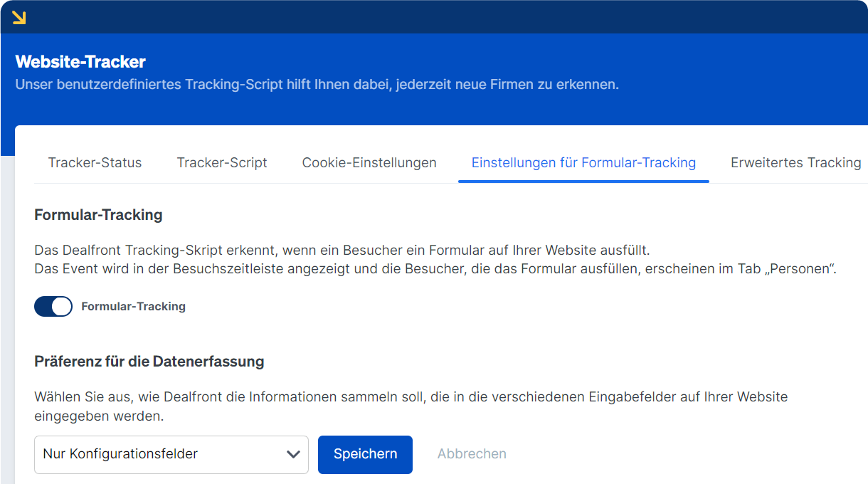Select the Erweitertes Tracking tab
Viewport: 868px width, 484px height.
coord(795,162)
